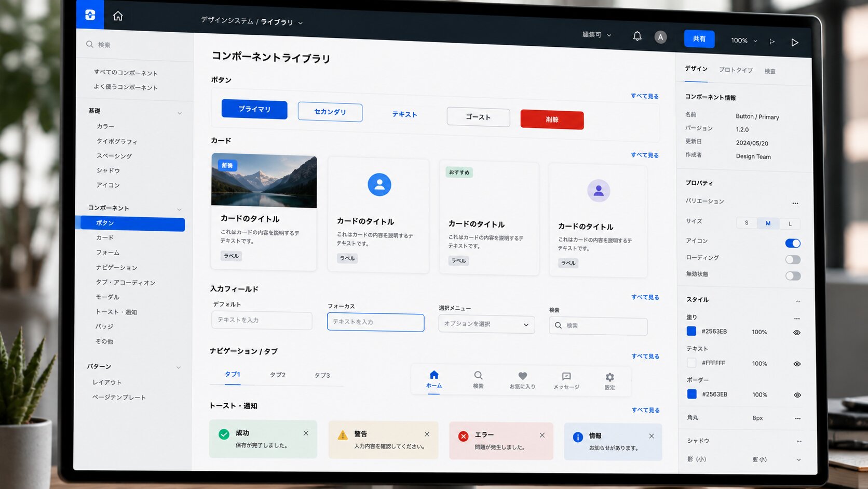Toggle text color #FFFFFF visibility
868x489 pixels.
pos(797,364)
